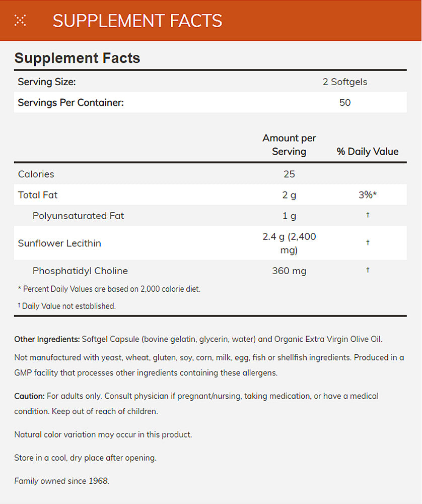Click the Sunflower Lecithin ingredient name

pyautogui.click(x=59, y=243)
